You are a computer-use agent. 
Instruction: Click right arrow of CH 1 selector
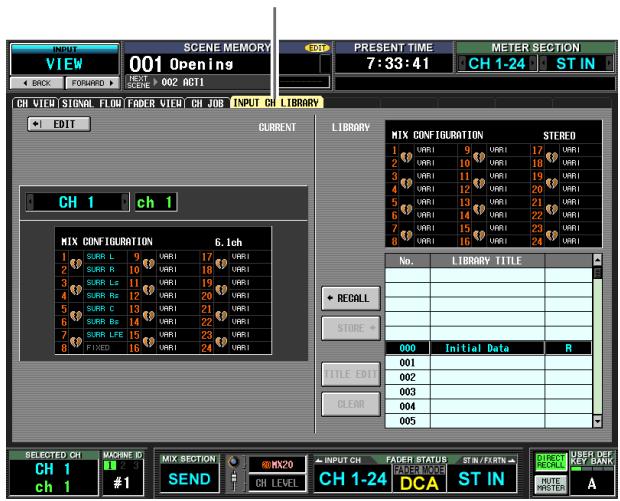pos(125,202)
